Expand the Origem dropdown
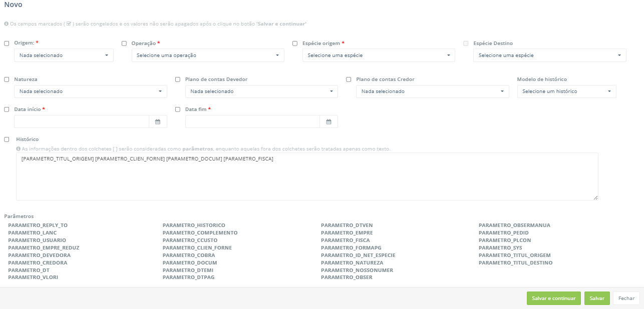 (x=64, y=55)
